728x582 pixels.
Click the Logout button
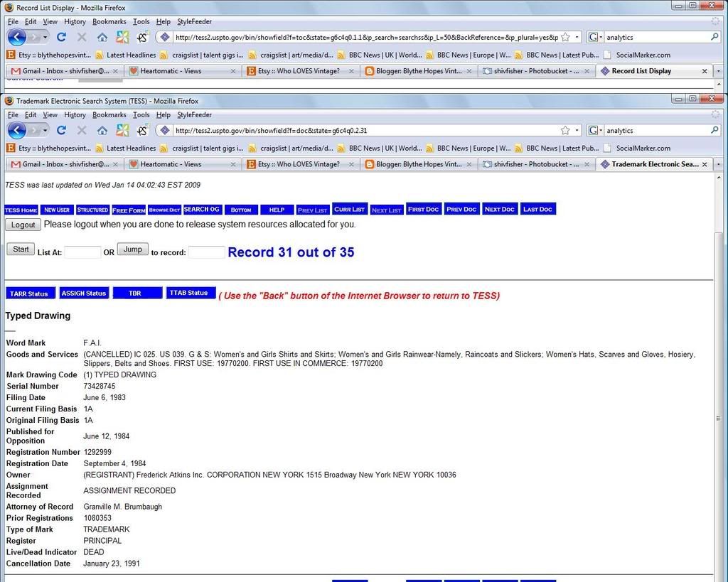click(x=23, y=225)
